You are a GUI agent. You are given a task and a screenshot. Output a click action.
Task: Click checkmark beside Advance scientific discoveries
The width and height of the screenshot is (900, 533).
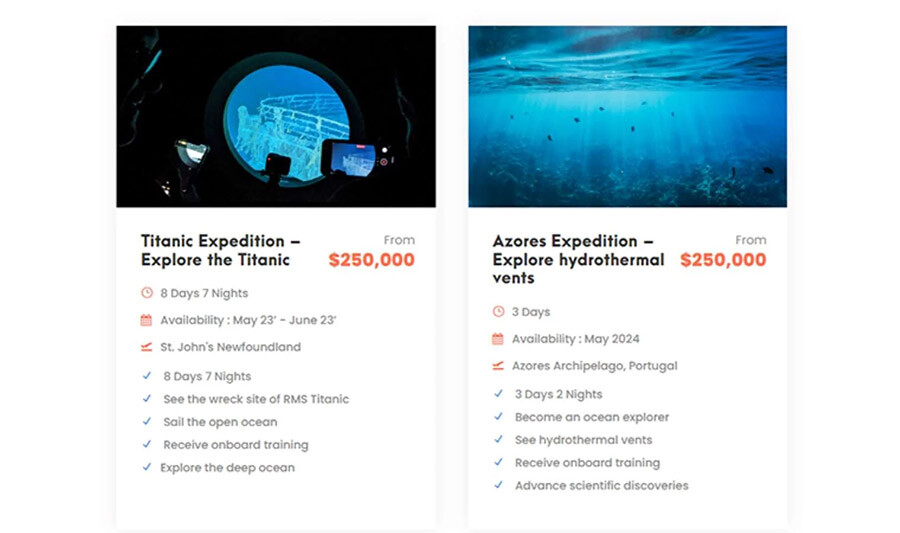click(498, 486)
